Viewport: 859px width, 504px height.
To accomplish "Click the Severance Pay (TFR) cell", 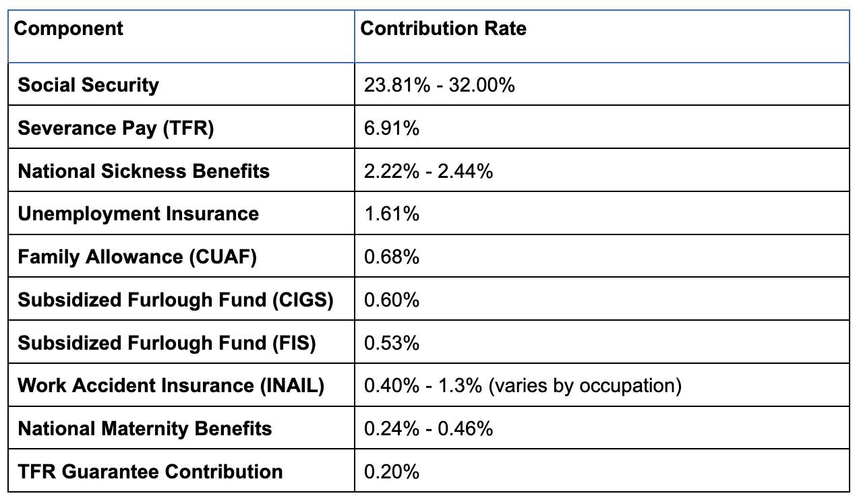I will click(115, 128).
